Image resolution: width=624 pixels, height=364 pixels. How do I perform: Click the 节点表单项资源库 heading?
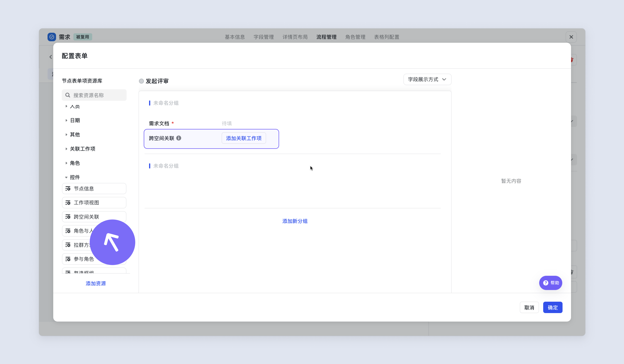82,81
